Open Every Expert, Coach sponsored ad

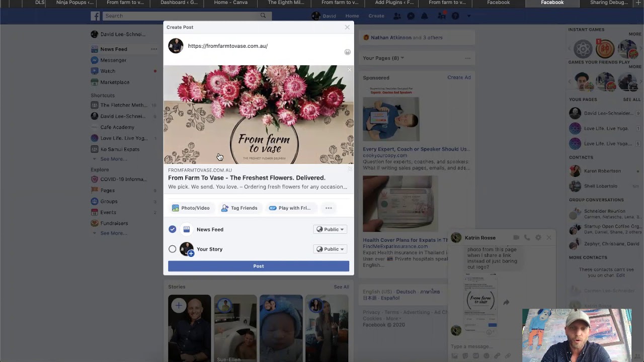pyautogui.click(x=416, y=149)
